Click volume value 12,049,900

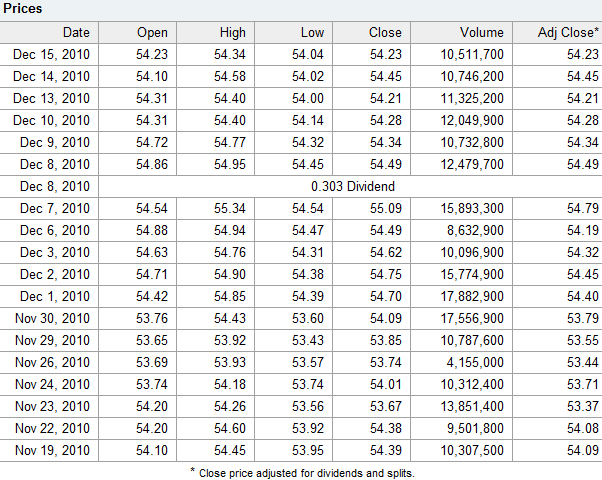472,120
